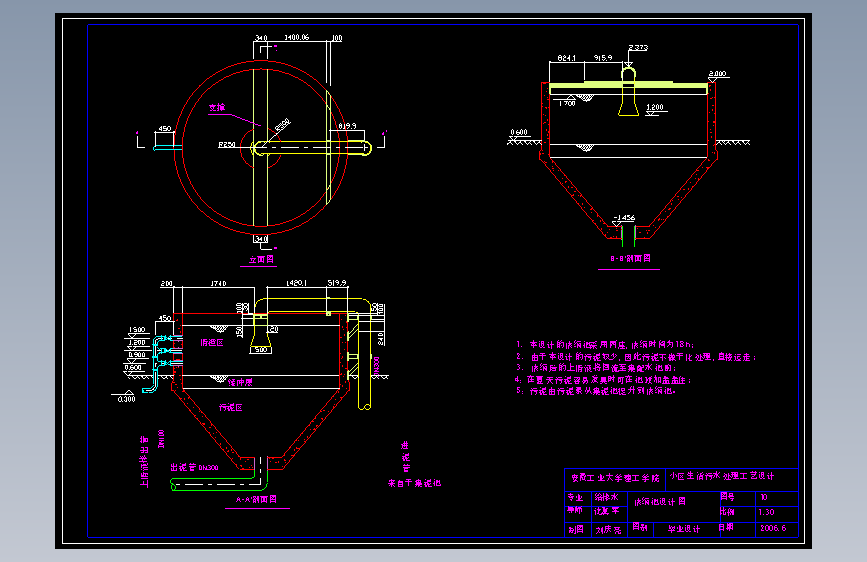Click the '安徽工业大学化工学院' title block cell

coord(615,478)
